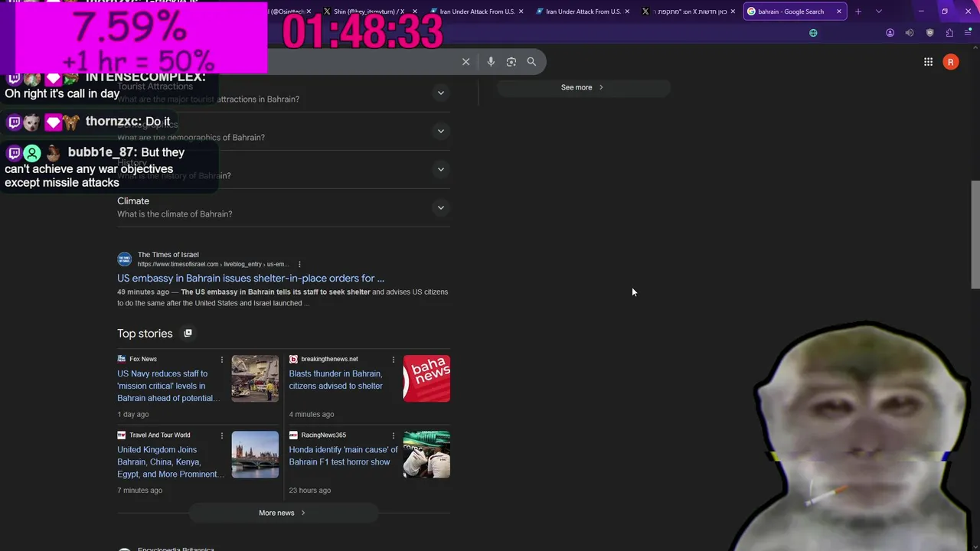Screen dimensions: 980x551
Task: Open United Kingdom Joins Bahrain story
Action: click(x=170, y=461)
